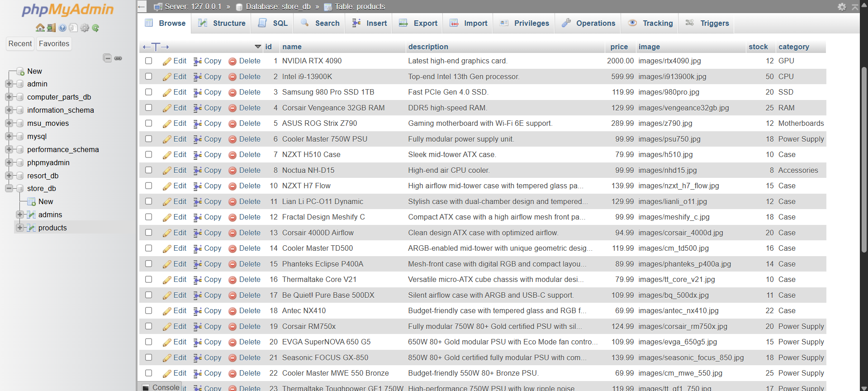868x391 pixels.
Task: Expand the resort_db database node
Action: point(9,176)
